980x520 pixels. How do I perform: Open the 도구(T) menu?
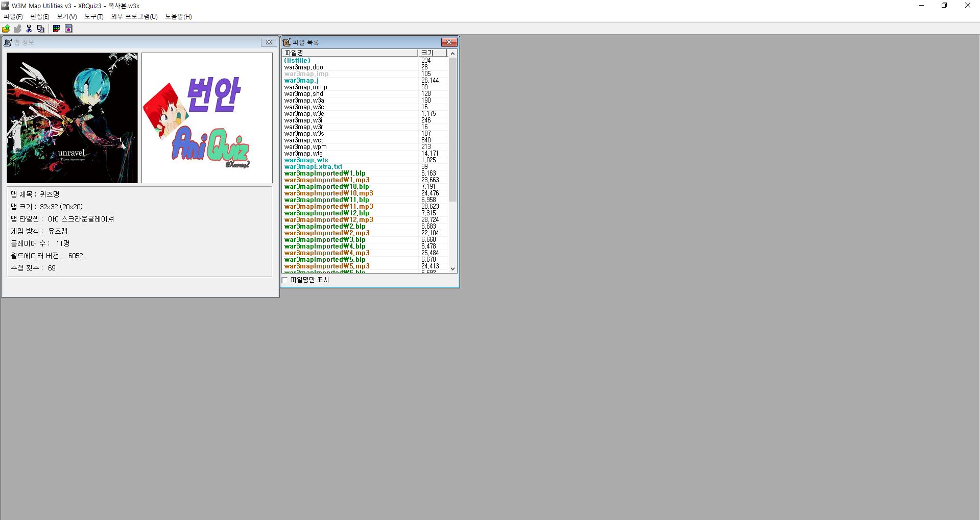point(93,16)
